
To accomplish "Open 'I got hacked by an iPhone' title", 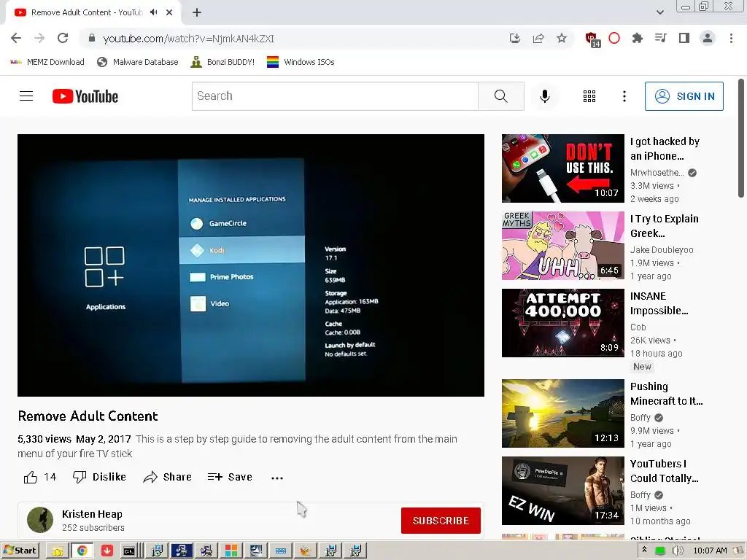I will (x=665, y=149).
